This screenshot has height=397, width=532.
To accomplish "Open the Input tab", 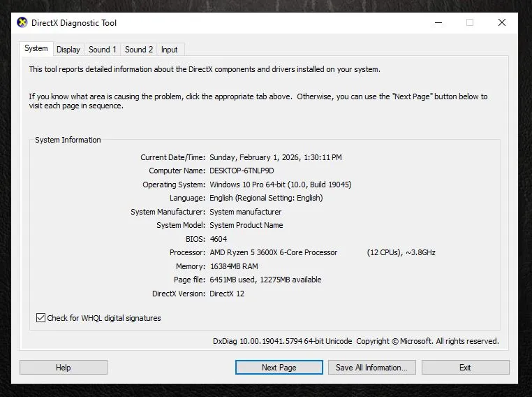I will [169, 50].
